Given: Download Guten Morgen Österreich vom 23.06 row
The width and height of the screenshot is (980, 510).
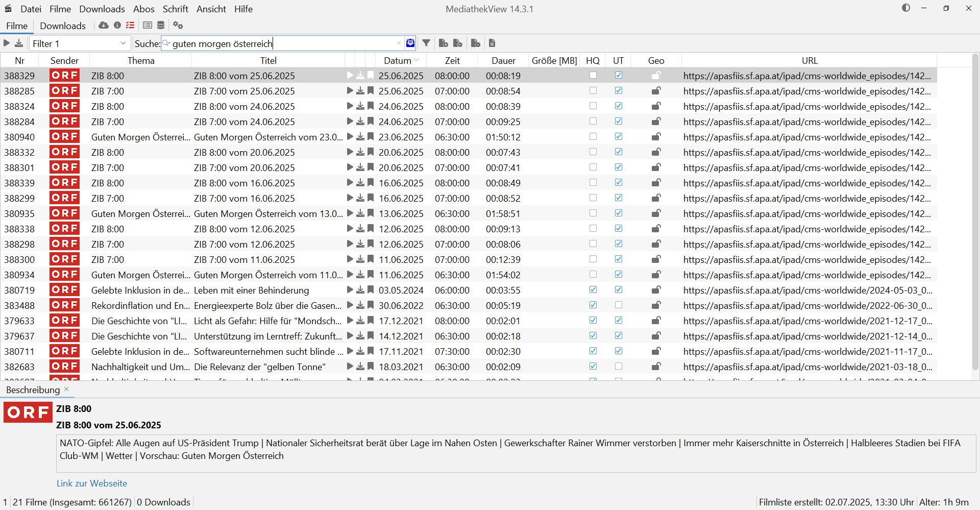Looking at the screenshot, I should coord(360,137).
